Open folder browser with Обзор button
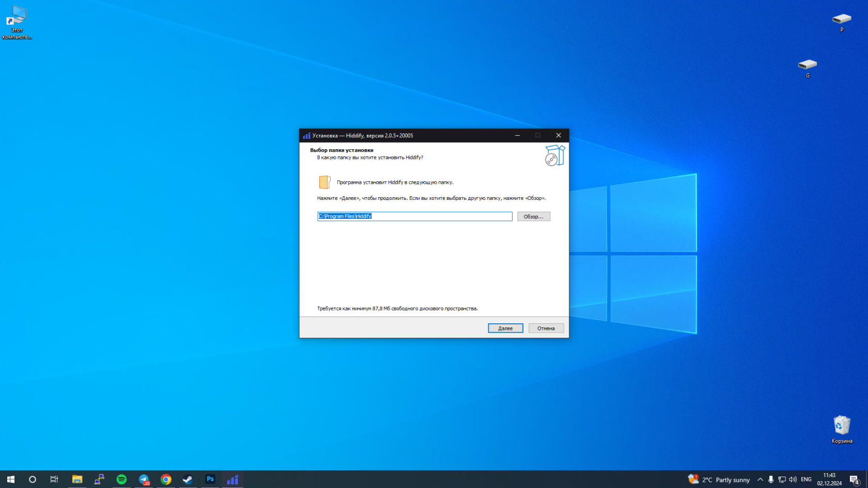Image resolution: width=868 pixels, height=488 pixels. click(x=534, y=216)
